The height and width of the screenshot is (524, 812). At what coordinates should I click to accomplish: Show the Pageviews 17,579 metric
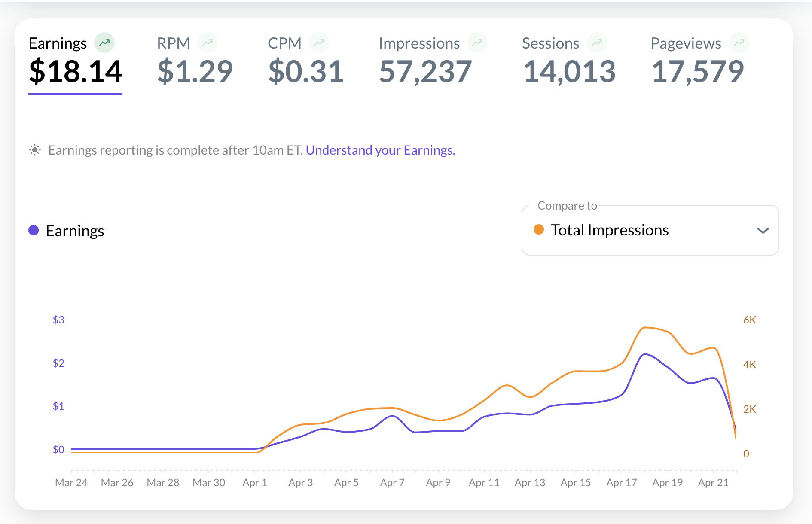698,71
